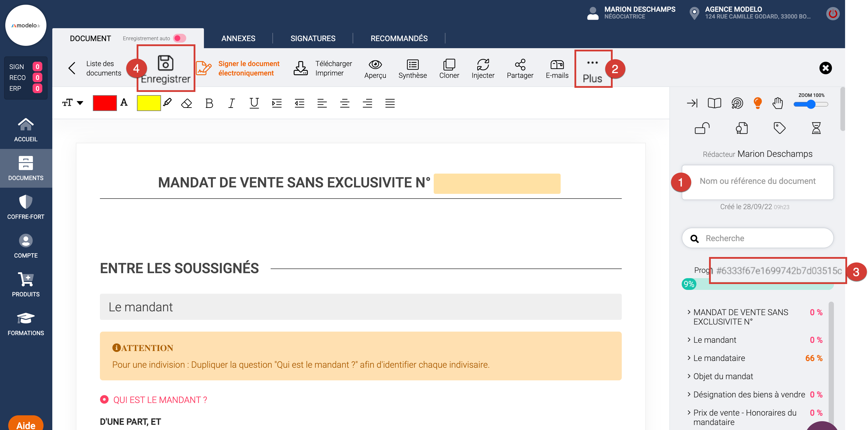Open the text size dropdown arrow
The height and width of the screenshot is (430, 868).
80,103
